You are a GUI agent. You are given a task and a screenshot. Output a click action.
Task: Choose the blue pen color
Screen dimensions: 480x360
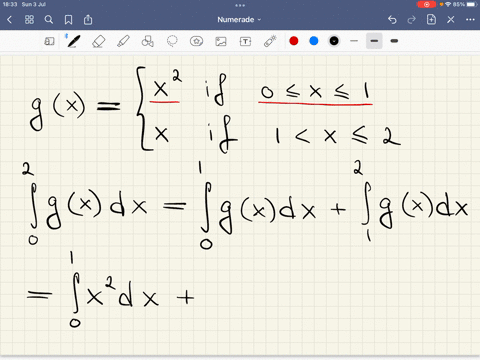coord(314,41)
